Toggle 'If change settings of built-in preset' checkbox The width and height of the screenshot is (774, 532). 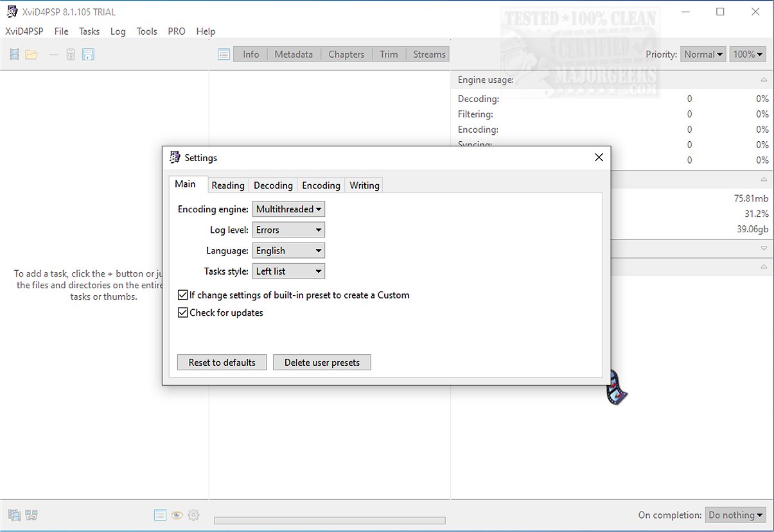[183, 295]
